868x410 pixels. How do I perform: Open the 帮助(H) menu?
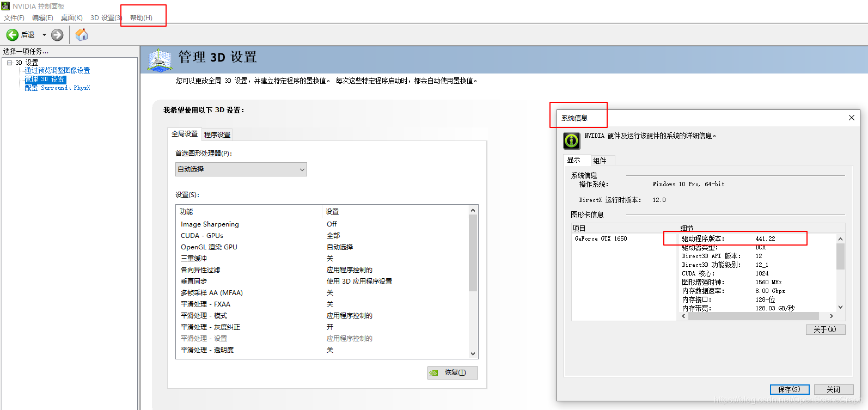[141, 18]
